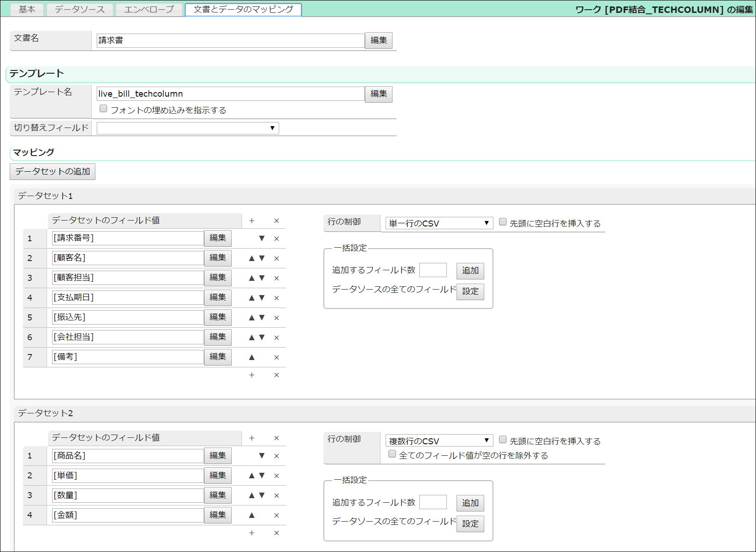Switch to the データソース tab
756x552 pixels.
[x=80, y=9]
